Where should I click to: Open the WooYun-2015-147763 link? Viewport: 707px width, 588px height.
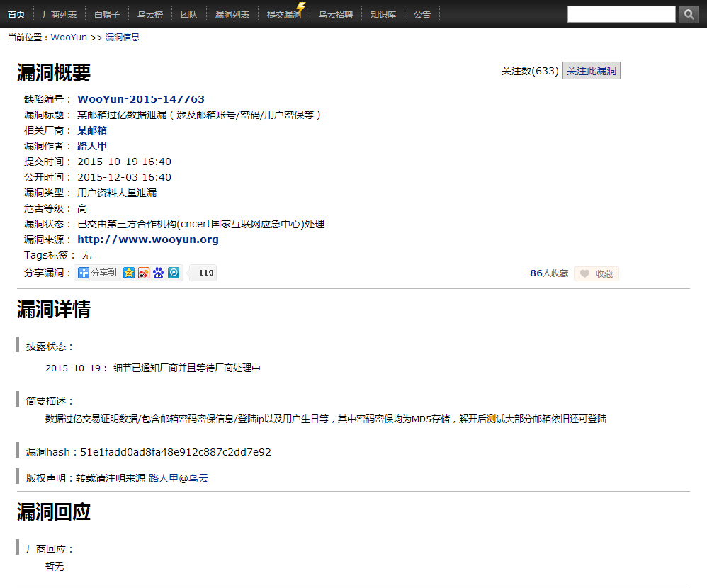click(x=141, y=99)
